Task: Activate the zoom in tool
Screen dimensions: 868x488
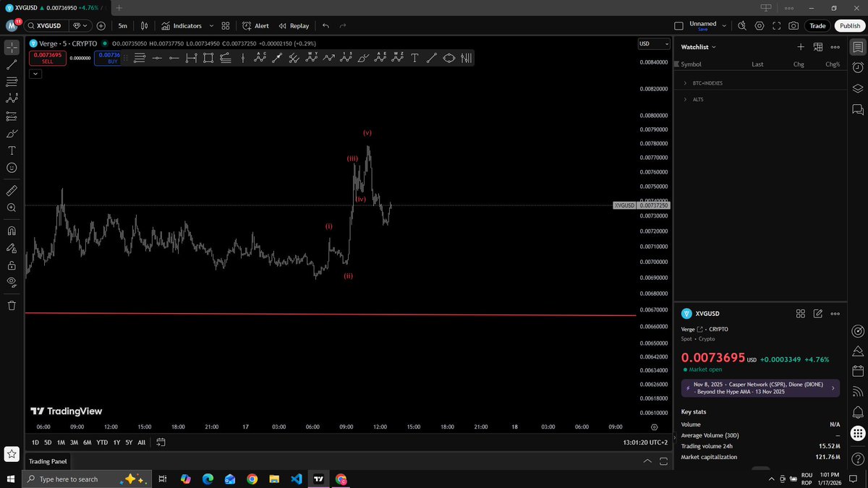Action: coord(12,208)
